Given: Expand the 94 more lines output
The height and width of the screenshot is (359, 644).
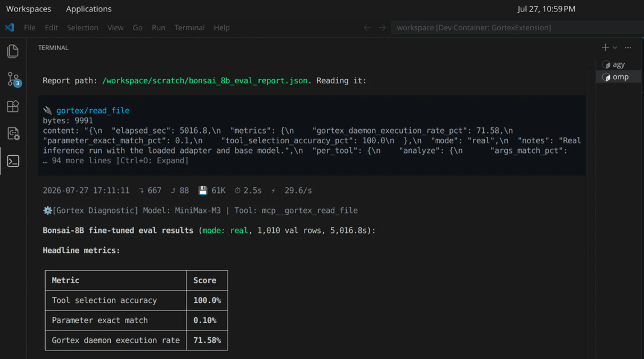Looking at the screenshot, I should (x=116, y=161).
